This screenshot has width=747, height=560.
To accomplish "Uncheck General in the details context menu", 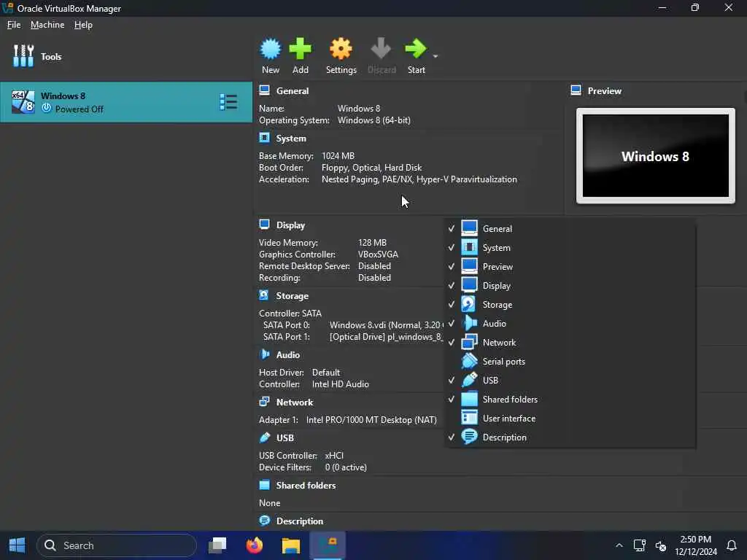I will click(570, 228).
